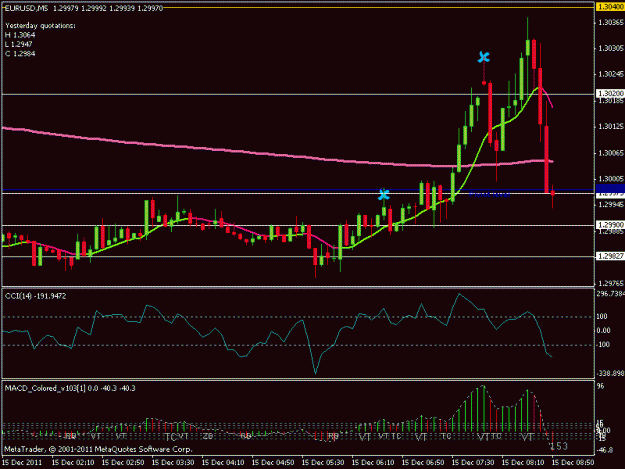Click the '15 Dec 05:30' time label
Viewport: 625px width, 469px height.
pyautogui.click(x=323, y=463)
